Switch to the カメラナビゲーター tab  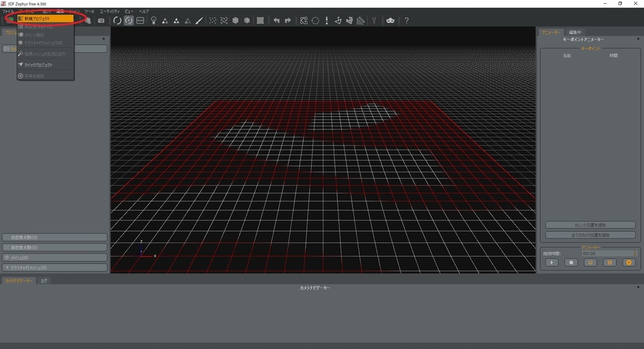coord(18,281)
